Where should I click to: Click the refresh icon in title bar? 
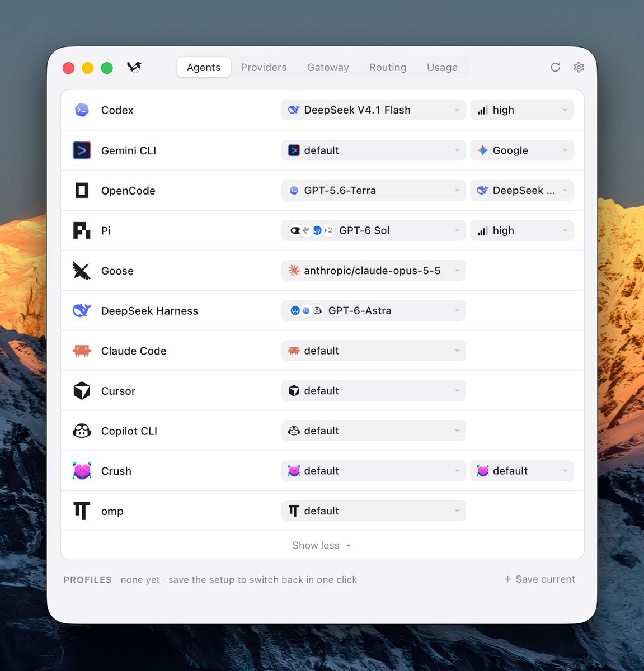(x=555, y=67)
